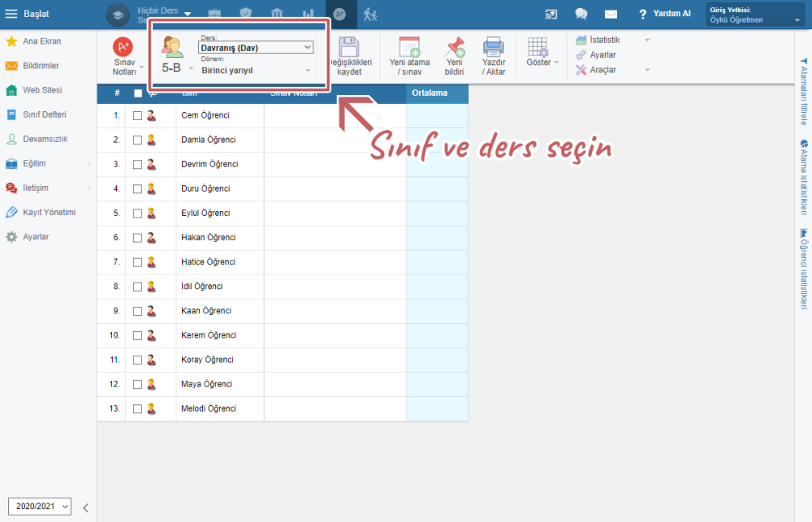Open the walking students icon in top bar
Viewport: 812px width, 522px height.
370,15
